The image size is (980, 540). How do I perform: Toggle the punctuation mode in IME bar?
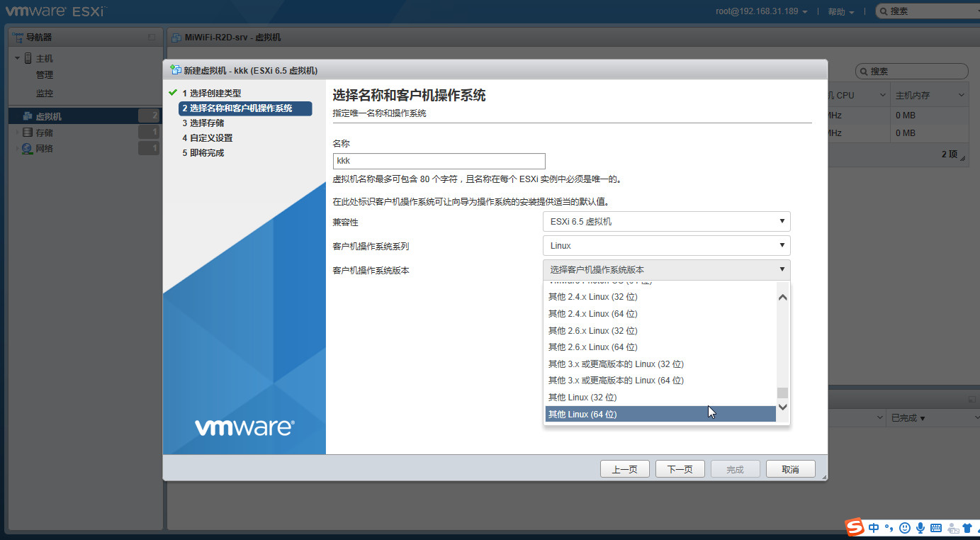[889, 528]
